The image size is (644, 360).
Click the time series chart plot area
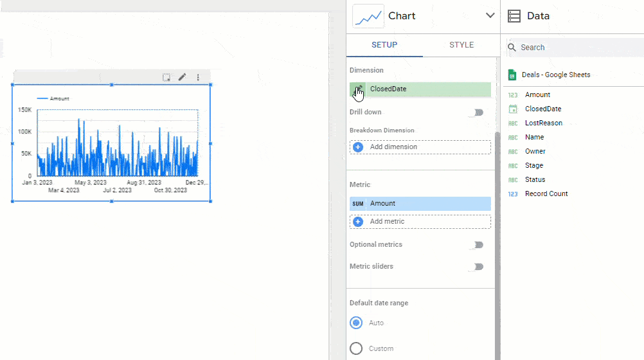coord(118,143)
